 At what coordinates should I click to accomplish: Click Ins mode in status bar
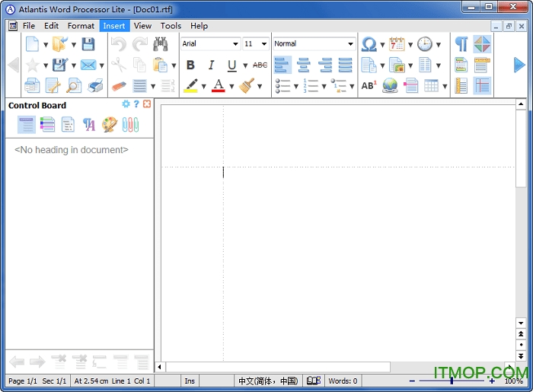(190, 381)
